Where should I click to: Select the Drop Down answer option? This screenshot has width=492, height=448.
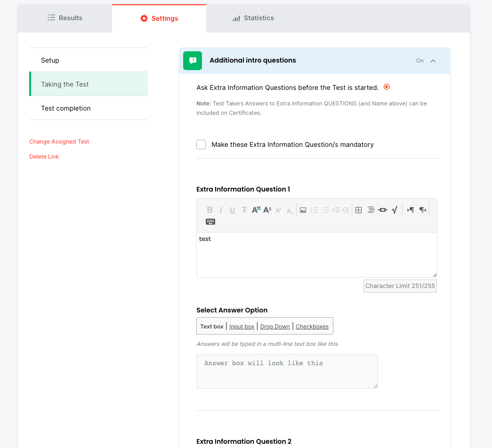click(x=275, y=327)
